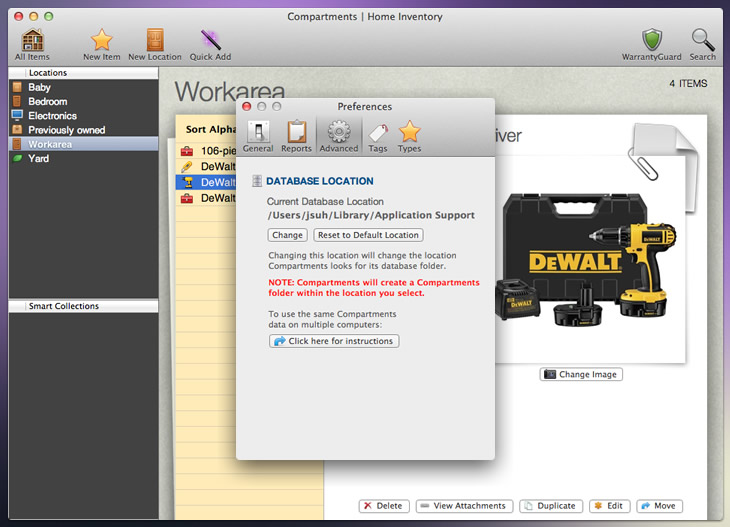This screenshot has height=527, width=730.
Task: Click the database path text
Action: click(x=371, y=215)
